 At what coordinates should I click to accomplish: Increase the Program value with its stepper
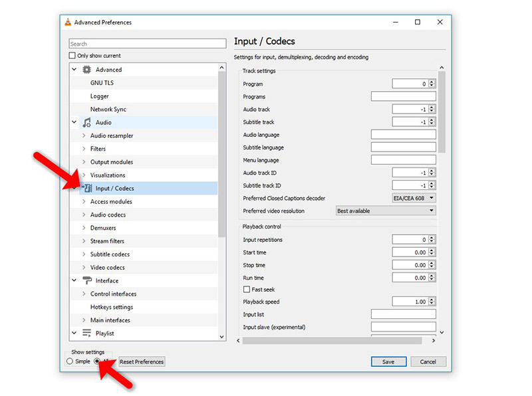[x=432, y=81]
